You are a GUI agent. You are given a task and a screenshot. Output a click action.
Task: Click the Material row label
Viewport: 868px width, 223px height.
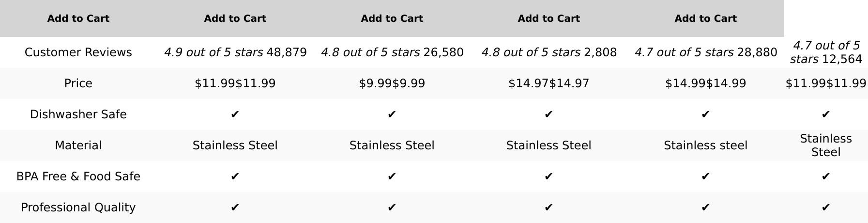78,145
